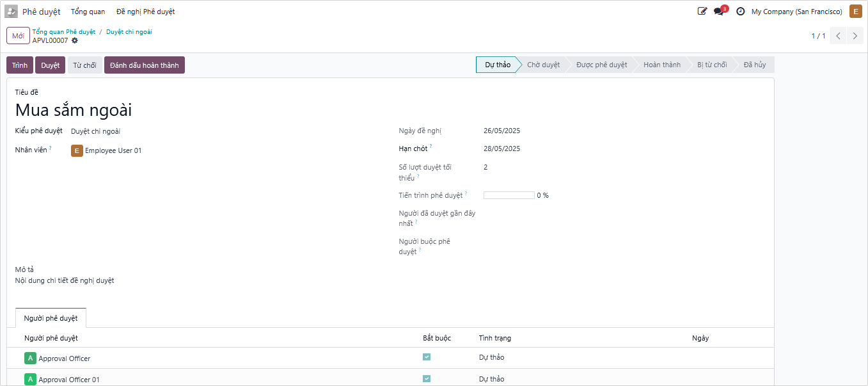868x386 pixels.
Task: Click the Tiến trình phê duyệt progress bar
Action: 509,195
